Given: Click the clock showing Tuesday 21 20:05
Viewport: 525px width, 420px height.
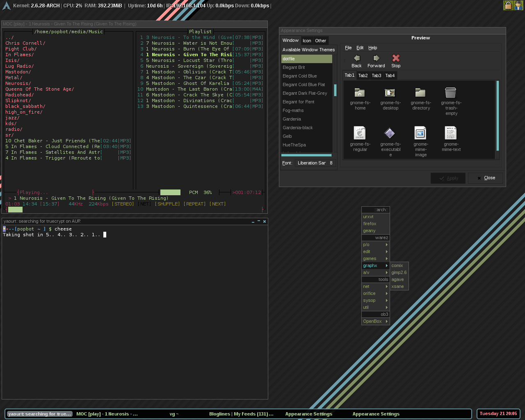Looking at the screenshot, I should (x=498, y=414).
